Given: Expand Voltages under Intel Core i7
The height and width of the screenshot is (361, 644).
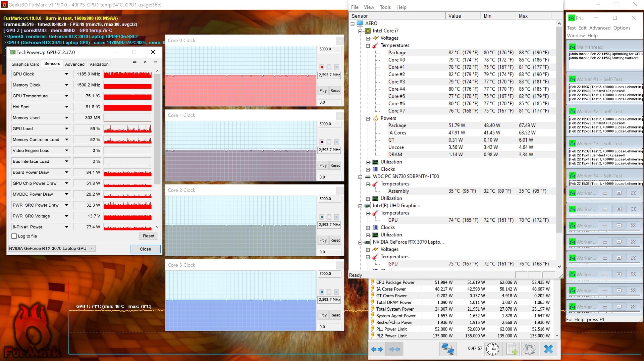Looking at the screenshot, I should pyautogui.click(x=368, y=38).
